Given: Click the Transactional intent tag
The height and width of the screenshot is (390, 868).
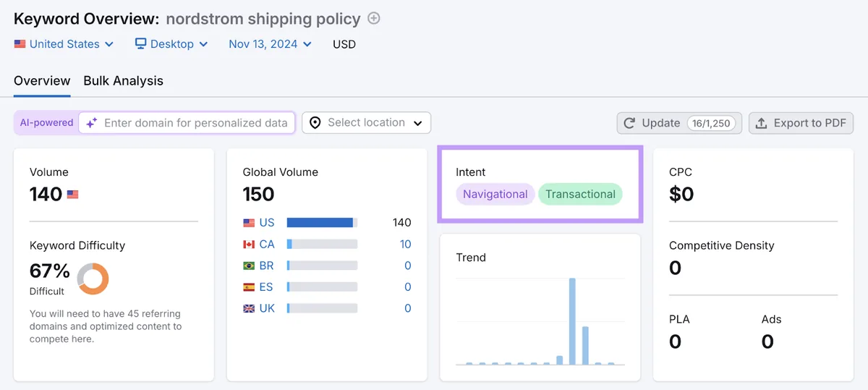Looking at the screenshot, I should click(x=580, y=194).
